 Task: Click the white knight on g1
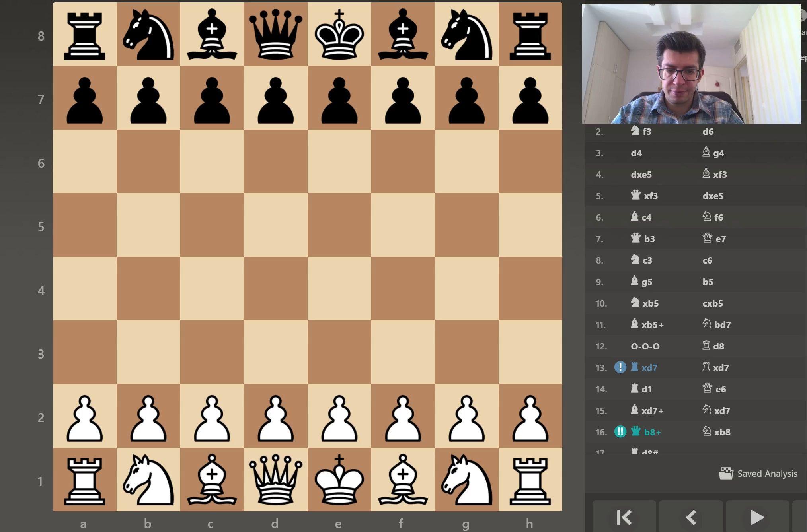[466, 480]
